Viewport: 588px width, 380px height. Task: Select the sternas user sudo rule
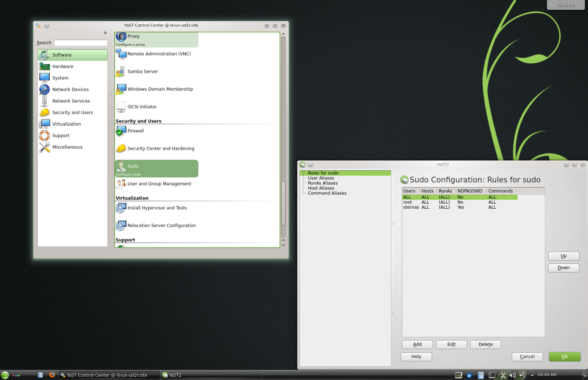coord(460,207)
